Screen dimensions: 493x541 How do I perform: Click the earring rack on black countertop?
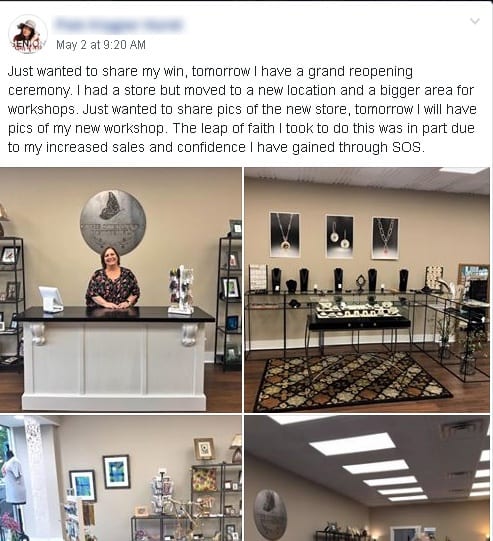point(181,290)
